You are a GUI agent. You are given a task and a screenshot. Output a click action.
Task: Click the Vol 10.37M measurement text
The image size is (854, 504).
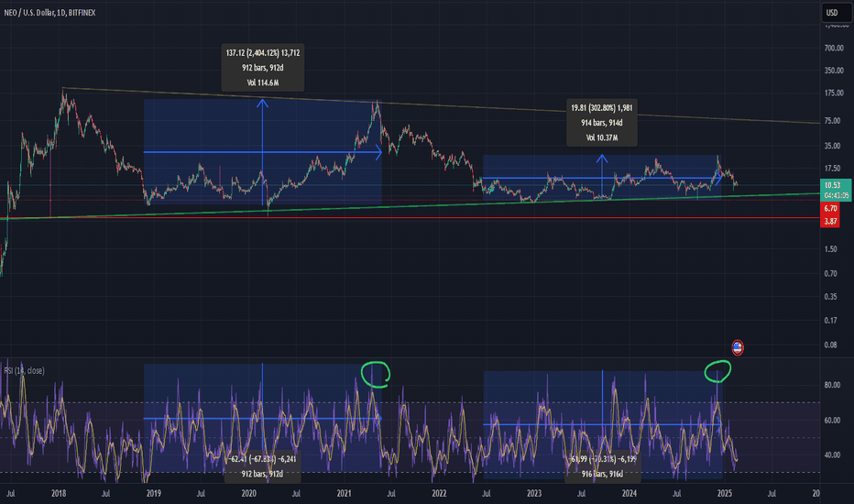point(602,137)
